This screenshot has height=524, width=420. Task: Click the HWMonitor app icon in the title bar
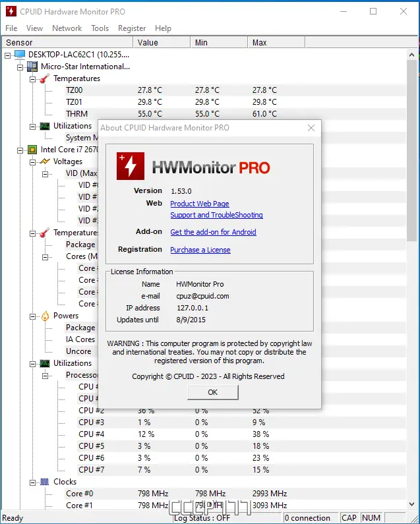point(11,11)
